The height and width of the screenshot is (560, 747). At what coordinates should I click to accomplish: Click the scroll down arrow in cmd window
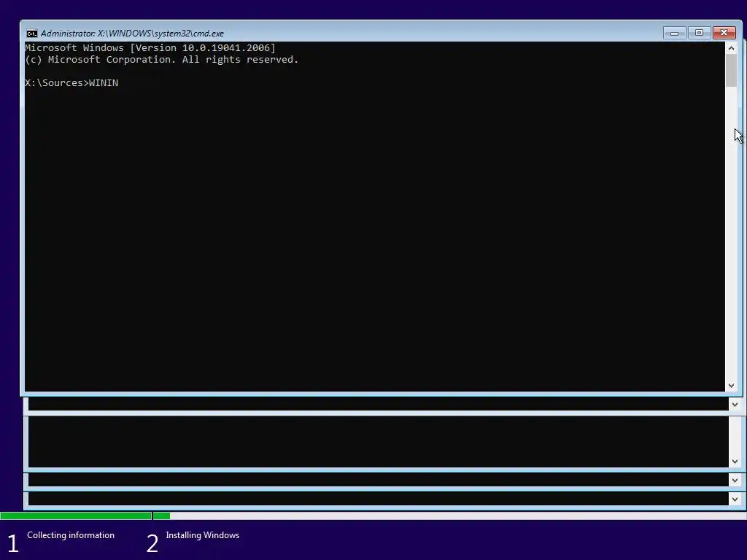tap(731, 386)
